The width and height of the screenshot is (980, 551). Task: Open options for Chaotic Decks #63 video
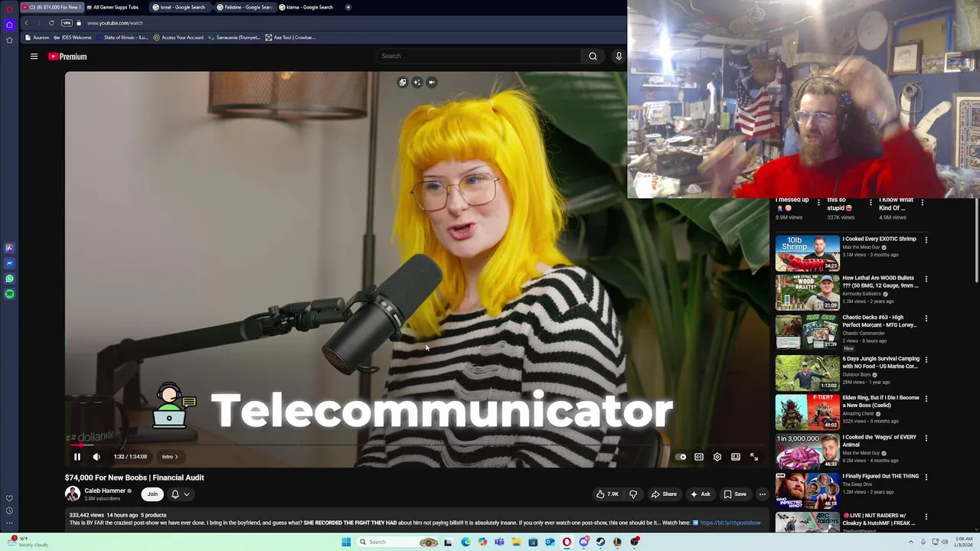[x=926, y=319]
